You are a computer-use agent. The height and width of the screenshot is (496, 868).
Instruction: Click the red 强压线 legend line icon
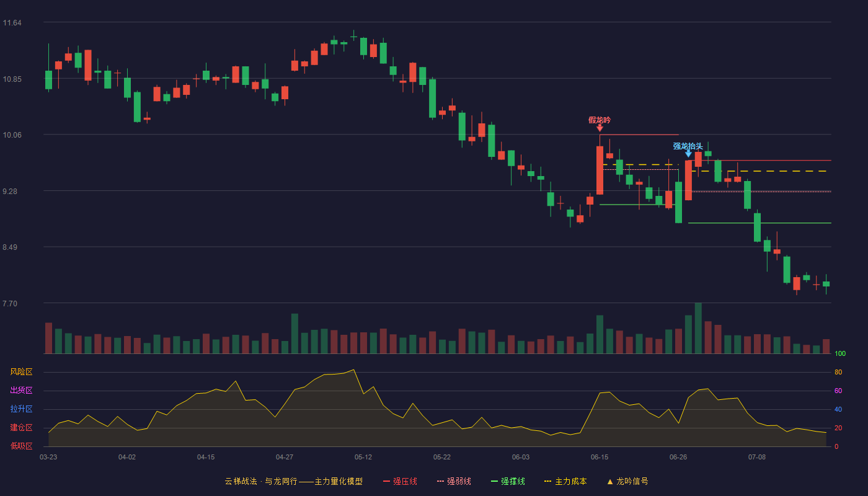(387, 481)
